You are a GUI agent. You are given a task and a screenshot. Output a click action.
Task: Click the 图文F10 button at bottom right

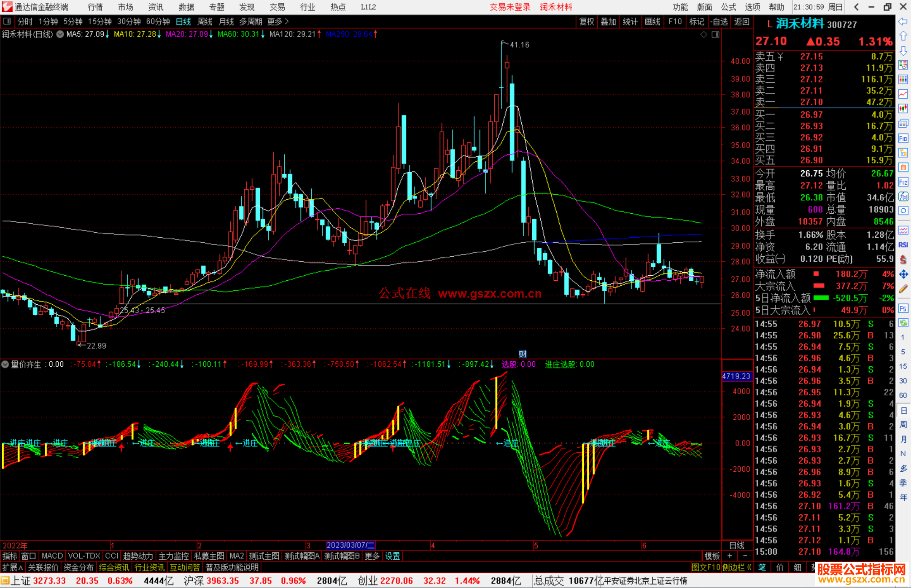706,567
